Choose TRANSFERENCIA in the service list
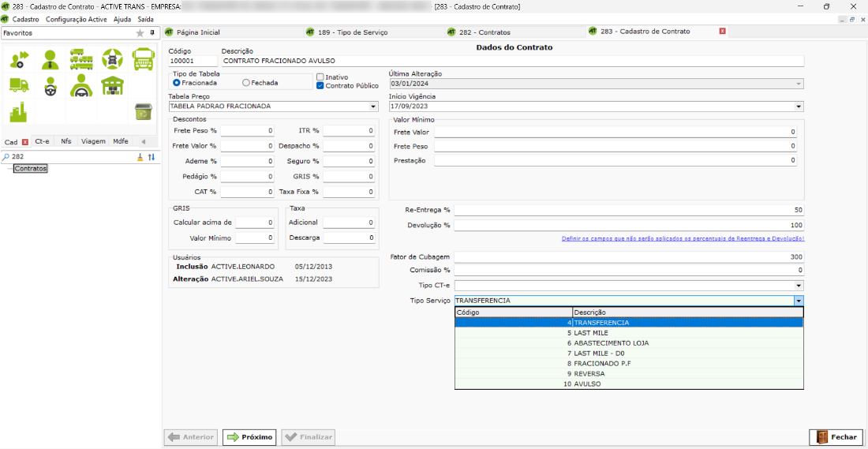The height and width of the screenshot is (449, 868). (x=629, y=322)
